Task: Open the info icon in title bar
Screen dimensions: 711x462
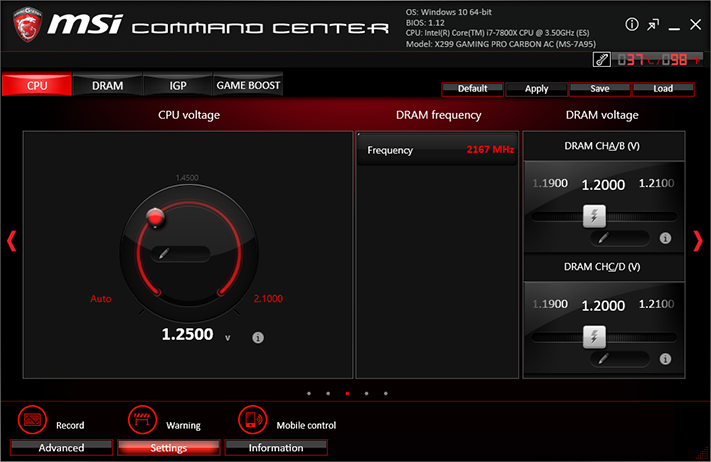Action: point(632,24)
